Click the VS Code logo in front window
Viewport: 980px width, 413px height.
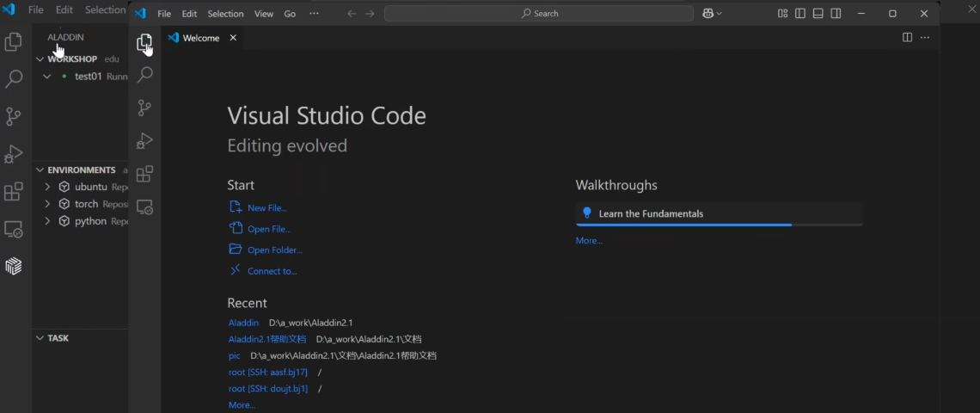(x=140, y=13)
